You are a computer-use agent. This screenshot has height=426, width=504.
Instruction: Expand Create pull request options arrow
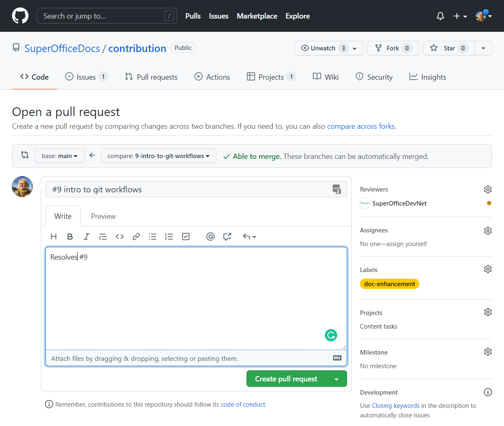(336, 379)
